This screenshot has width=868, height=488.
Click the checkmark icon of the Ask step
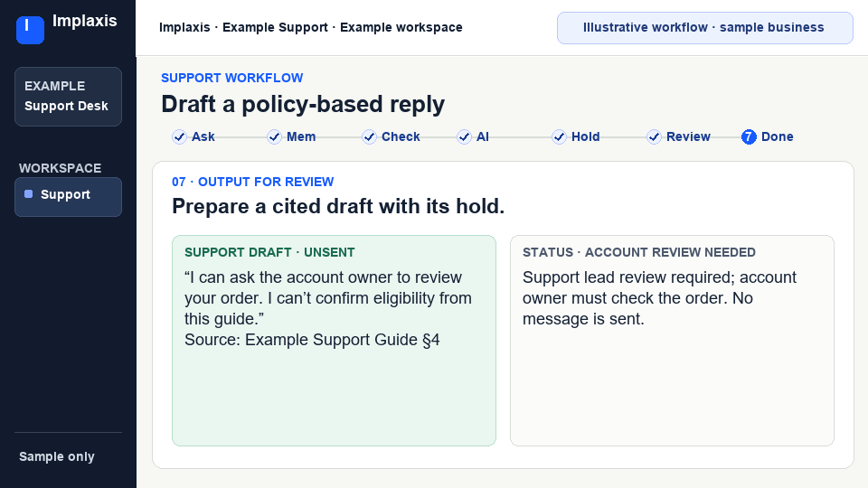[x=179, y=136]
